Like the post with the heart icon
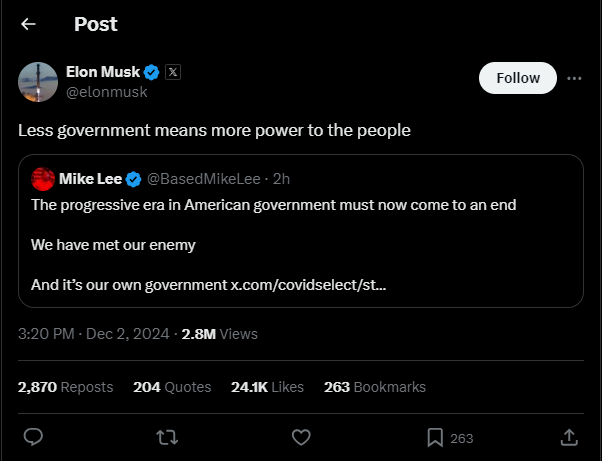 pyautogui.click(x=301, y=437)
